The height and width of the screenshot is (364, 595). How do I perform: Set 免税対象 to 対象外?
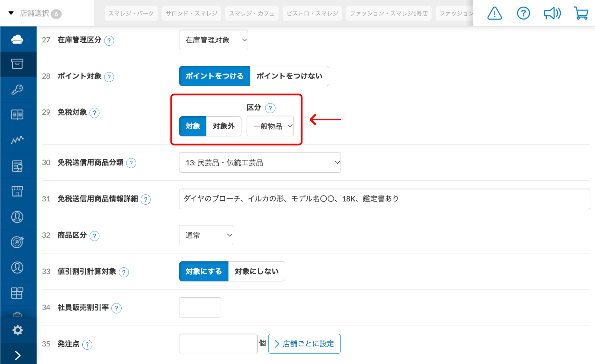coord(224,126)
